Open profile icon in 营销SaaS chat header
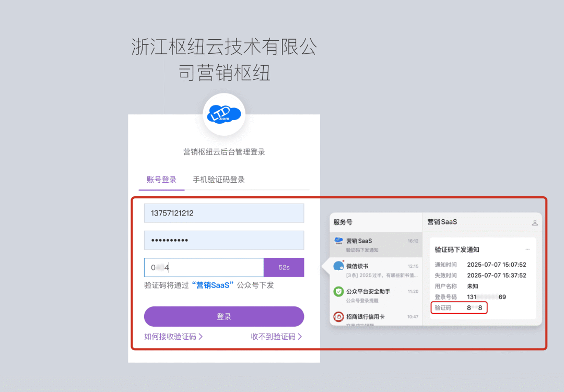 click(x=535, y=222)
